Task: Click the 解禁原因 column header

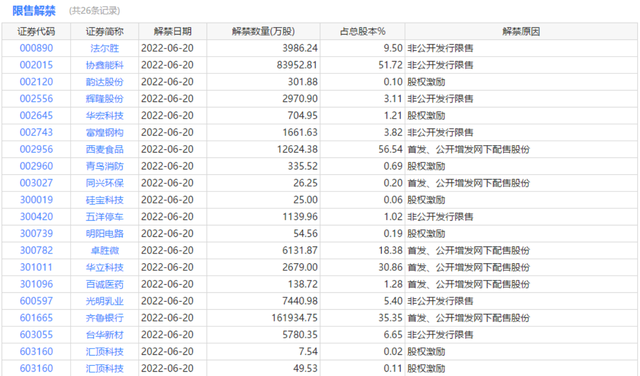Action: pos(521,31)
